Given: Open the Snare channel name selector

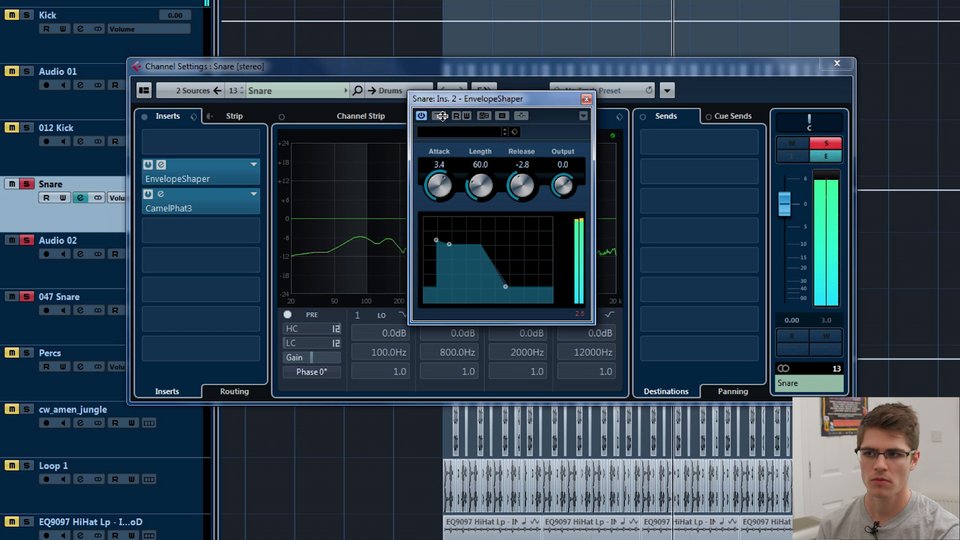Looking at the screenshot, I should point(297,91).
